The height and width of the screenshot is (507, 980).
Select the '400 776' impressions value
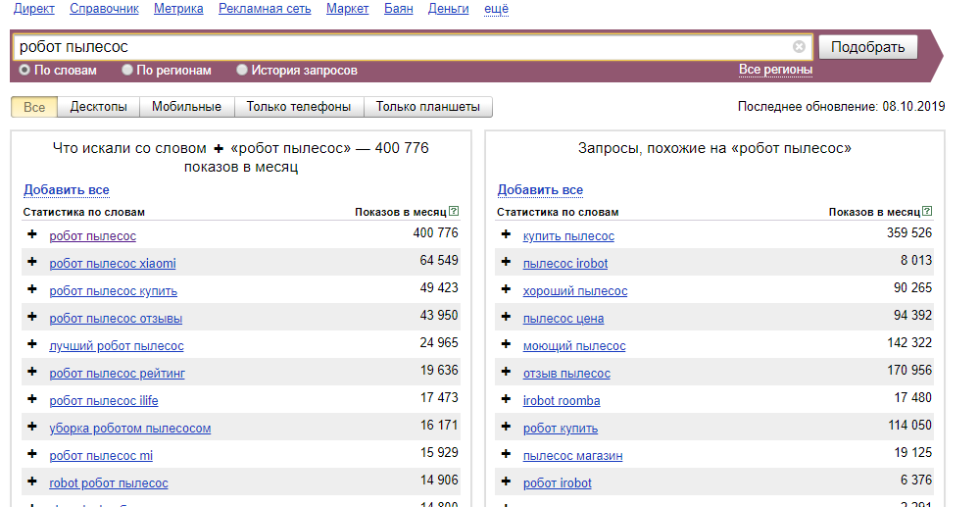436,232
